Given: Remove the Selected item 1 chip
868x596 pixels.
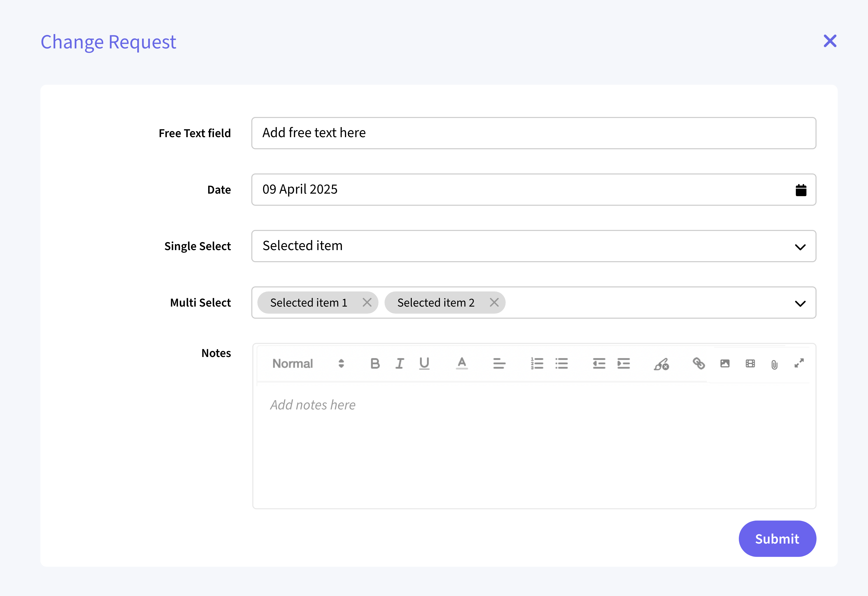Looking at the screenshot, I should (367, 303).
